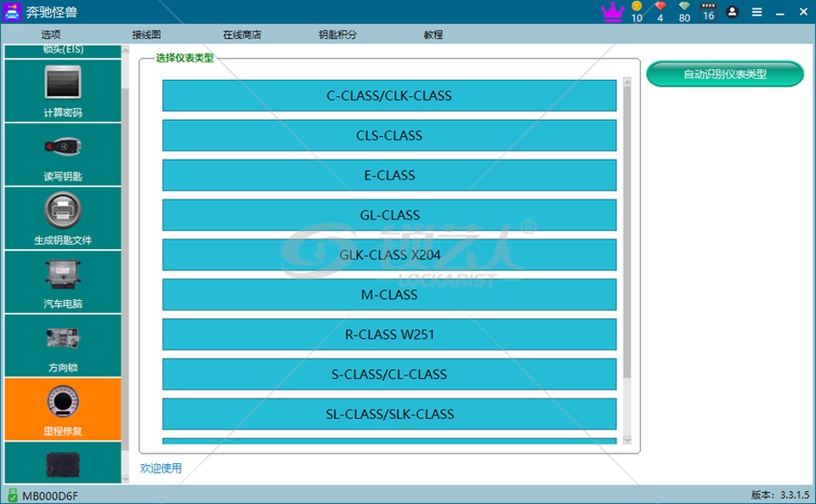The height and width of the screenshot is (504, 816).
Task: Choose the E-CLASS instrument type
Action: [x=389, y=175]
